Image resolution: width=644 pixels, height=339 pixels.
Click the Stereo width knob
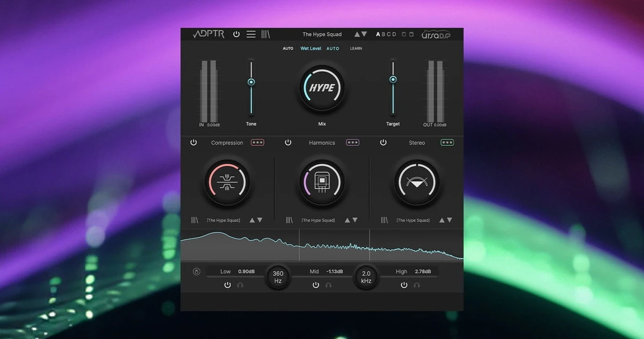[417, 183]
